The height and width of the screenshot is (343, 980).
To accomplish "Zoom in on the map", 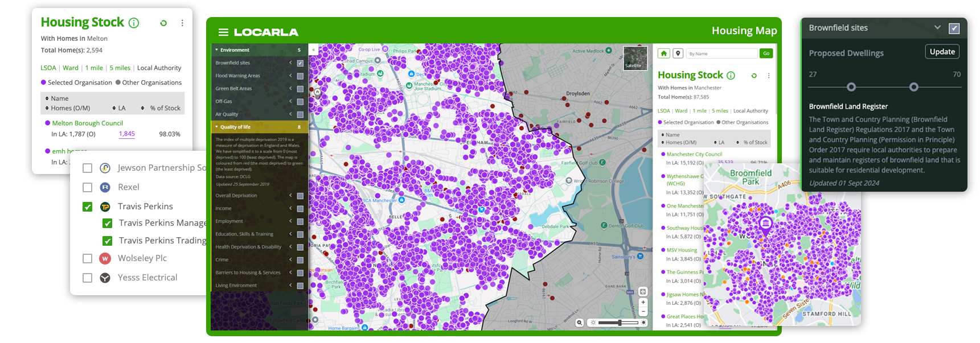I will pyautogui.click(x=643, y=303).
